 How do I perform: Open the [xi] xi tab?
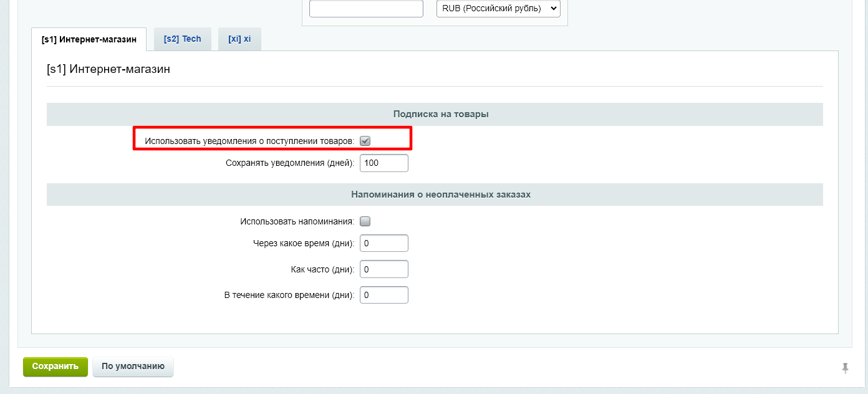239,39
